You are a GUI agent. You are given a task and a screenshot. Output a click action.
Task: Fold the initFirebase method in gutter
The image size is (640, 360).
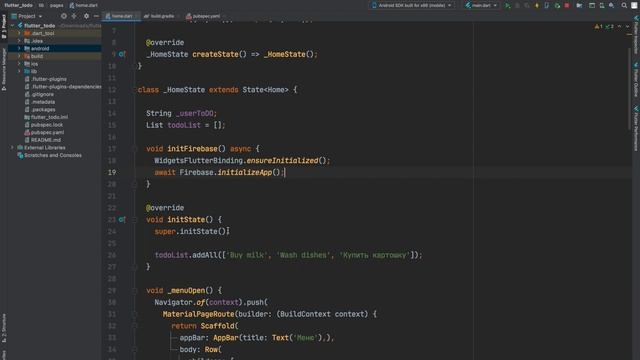135,149
